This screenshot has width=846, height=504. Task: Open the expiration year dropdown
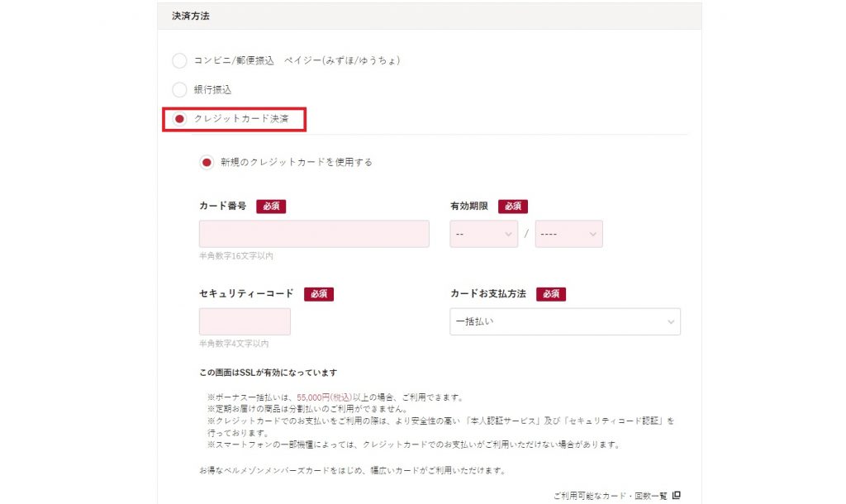(x=568, y=234)
